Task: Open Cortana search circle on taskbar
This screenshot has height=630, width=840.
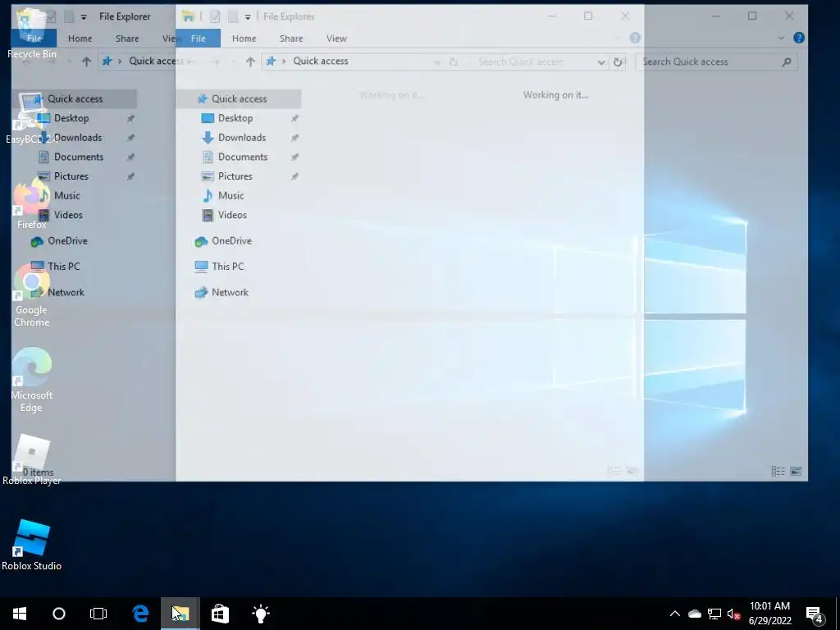Action: [59, 614]
